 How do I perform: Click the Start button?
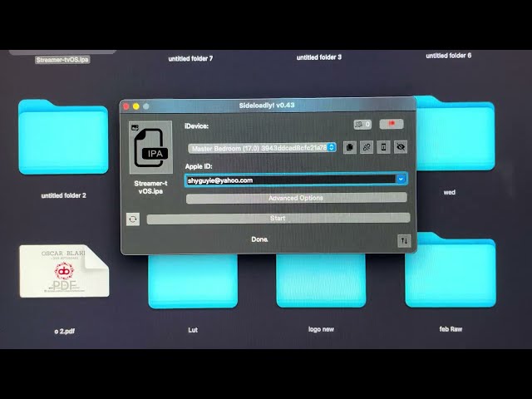point(278,219)
